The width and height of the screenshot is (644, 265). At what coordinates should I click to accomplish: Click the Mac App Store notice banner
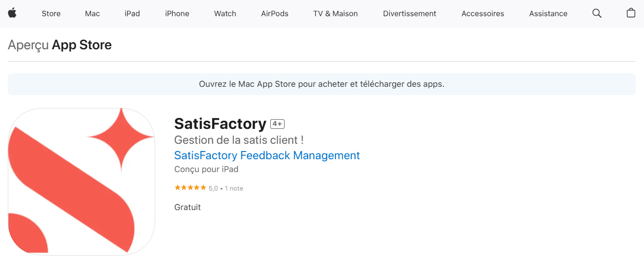(321, 84)
